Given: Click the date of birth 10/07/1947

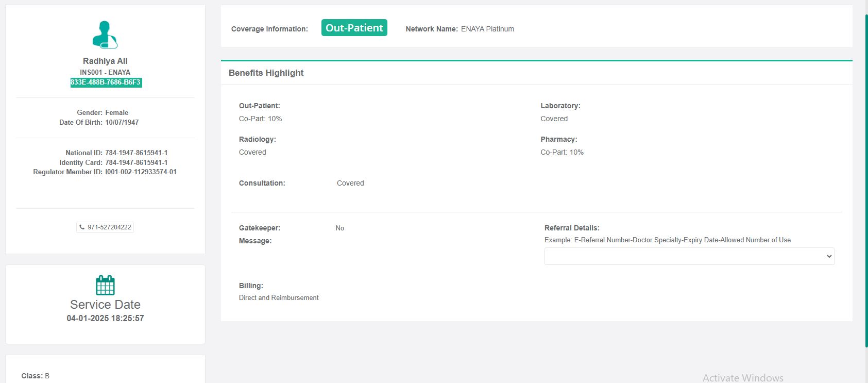Looking at the screenshot, I should click(x=122, y=123).
